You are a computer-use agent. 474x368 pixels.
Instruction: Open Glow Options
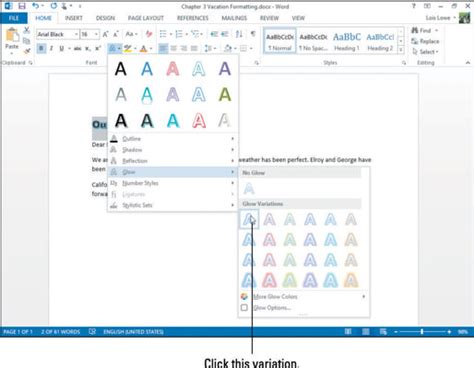click(x=303, y=308)
